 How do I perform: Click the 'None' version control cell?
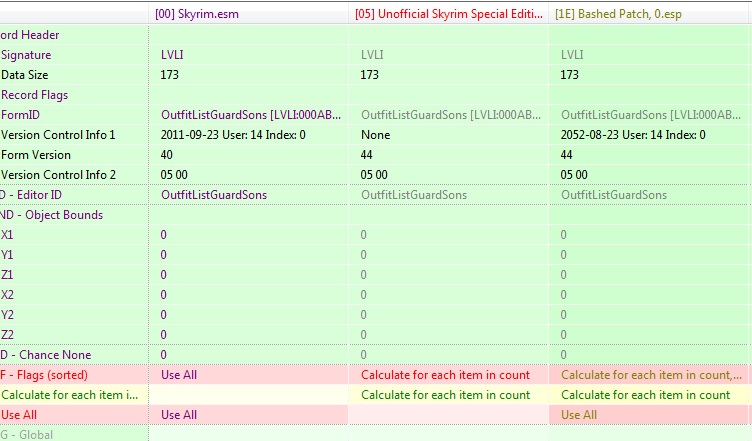(376, 135)
